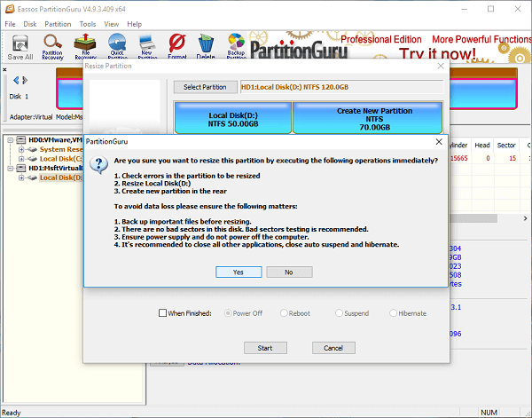The image size is (532, 418).
Task: Expand the System Reserved partition node
Action: tap(21, 149)
